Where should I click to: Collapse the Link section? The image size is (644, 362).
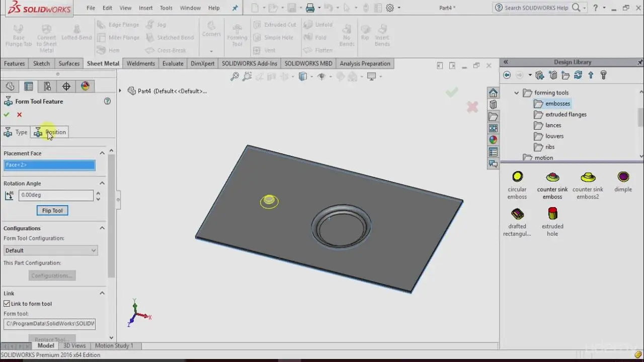[x=102, y=293]
